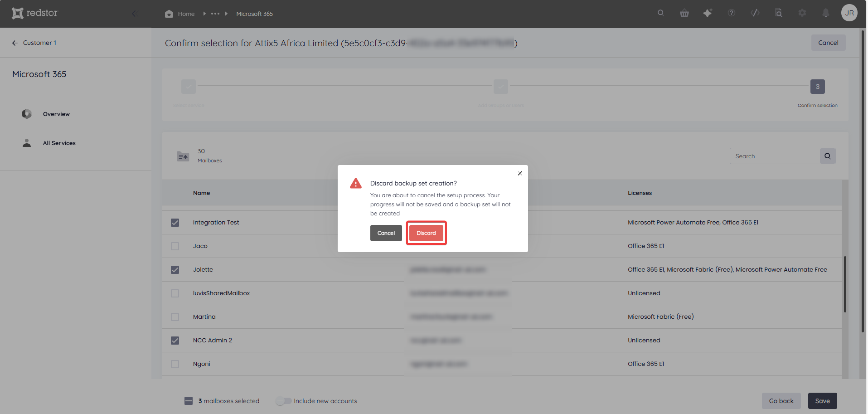Click the warning triangle icon
The width and height of the screenshot is (868, 414).
pos(356,183)
